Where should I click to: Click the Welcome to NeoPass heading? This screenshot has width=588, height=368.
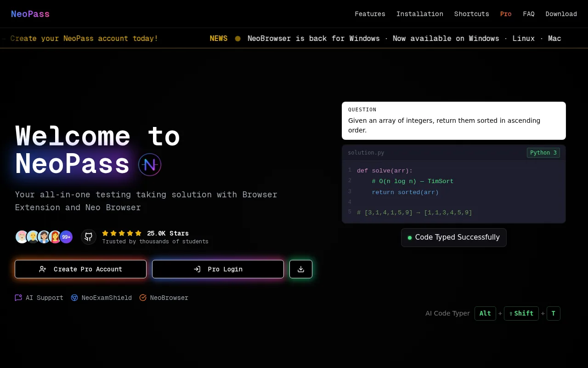97,150
